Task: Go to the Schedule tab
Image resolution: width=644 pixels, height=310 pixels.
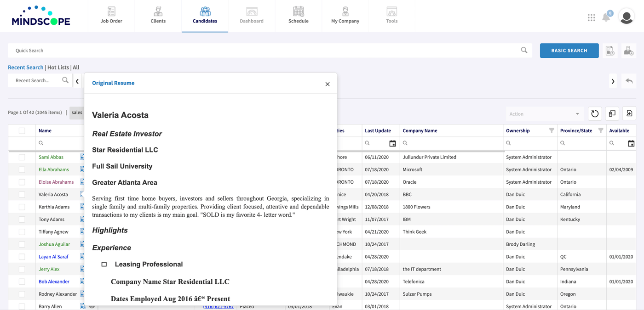Action: point(298,16)
